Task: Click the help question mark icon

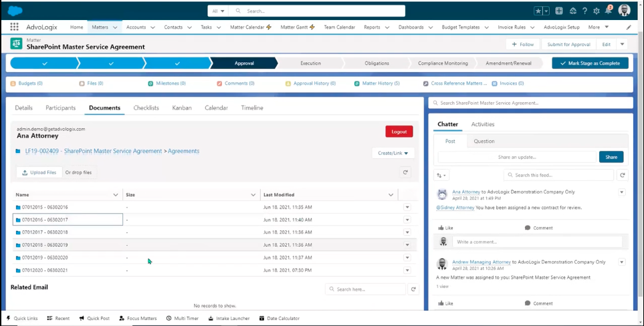Action: click(585, 11)
